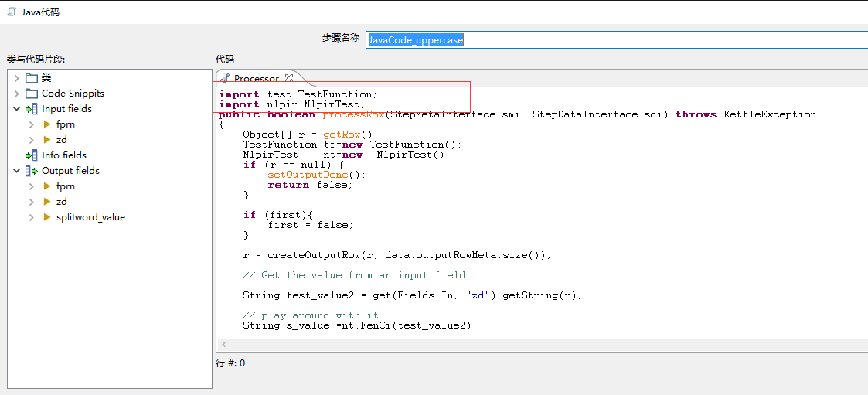Screen dimensions: 868x395
Task: Expand the 类 folder node
Action: click(x=16, y=78)
